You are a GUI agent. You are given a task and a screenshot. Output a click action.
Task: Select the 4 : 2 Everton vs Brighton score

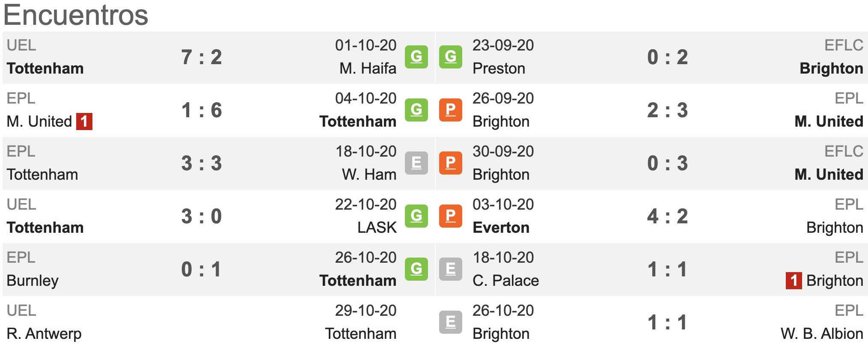(x=667, y=216)
